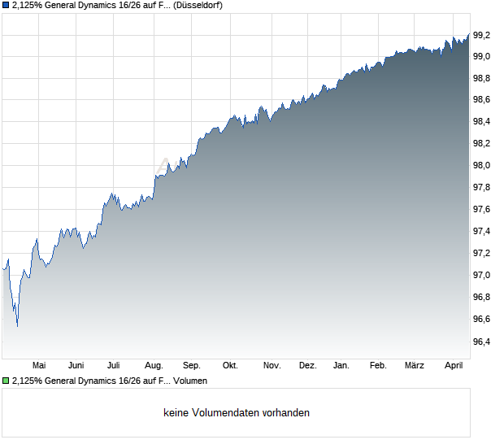Select the 'Aug.' month label on the axis
The image size is (504, 444).
pyautogui.click(x=154, y=365)
